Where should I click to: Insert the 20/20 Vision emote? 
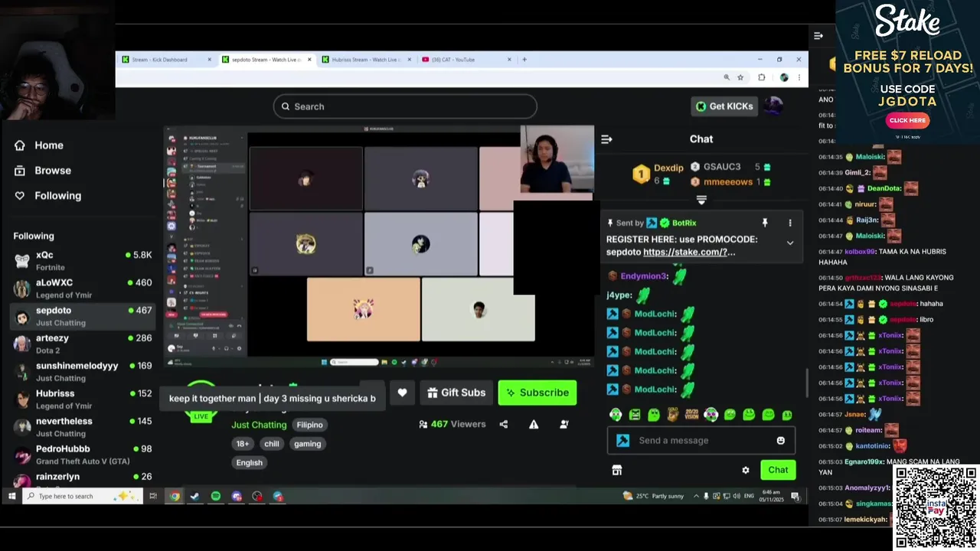pos(691,415)
